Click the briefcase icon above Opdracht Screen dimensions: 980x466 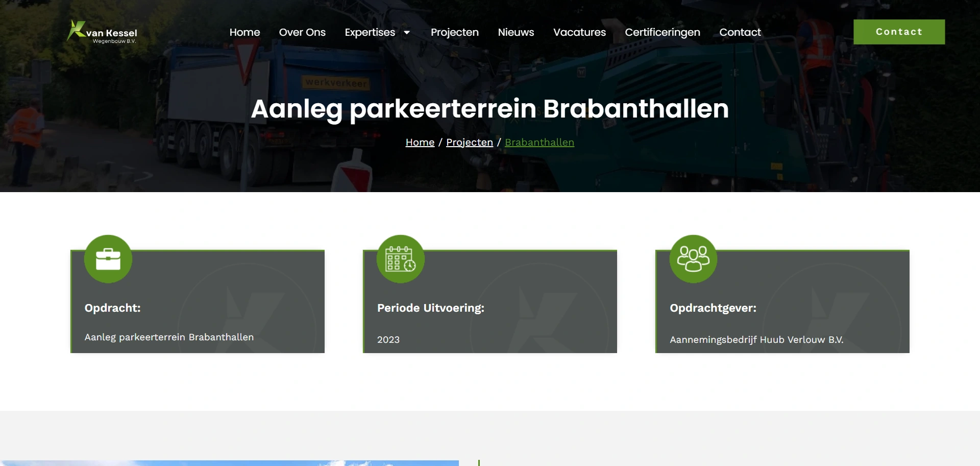click(x=108, y=259)
